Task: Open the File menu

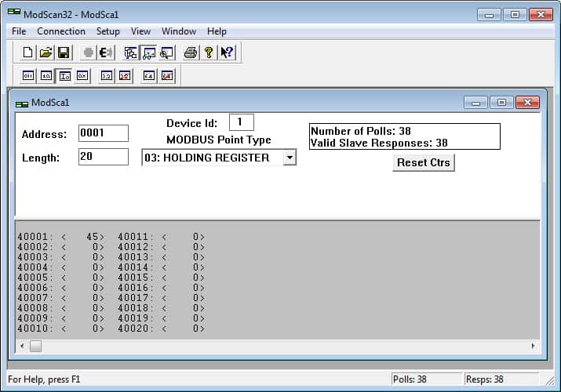Action: (x=19, y=31)
